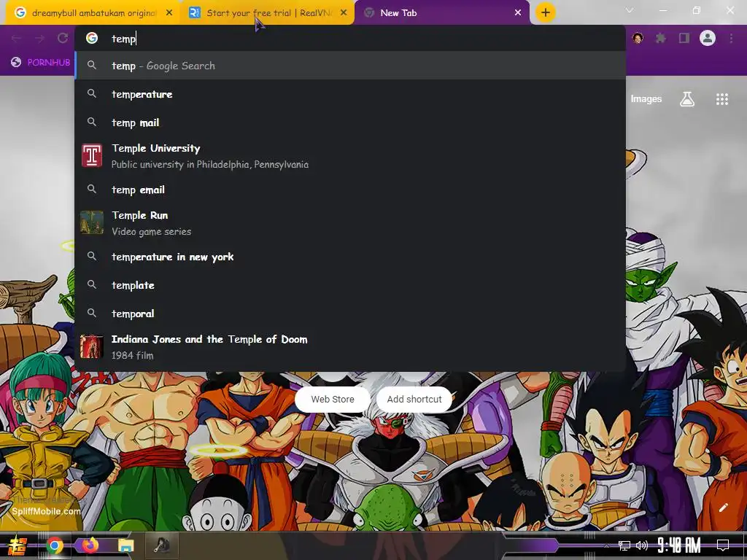Click the extension avatar icon in toolbar
The width and height of the screenshot is (747, 560).
tap(638, 38)
